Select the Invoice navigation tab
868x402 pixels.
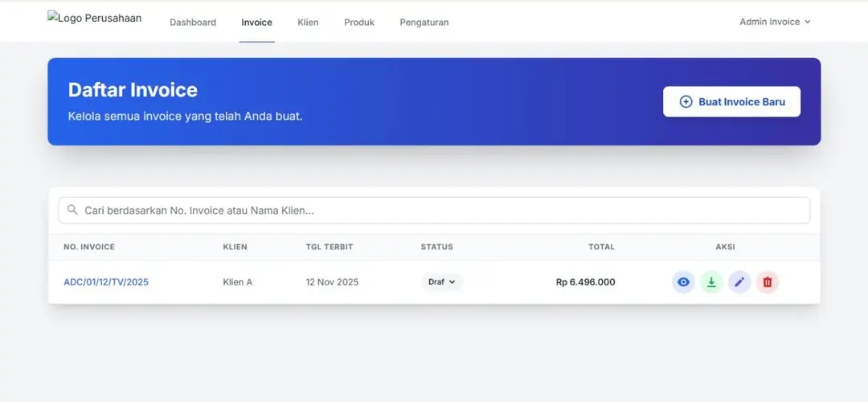tap(257, 23)
